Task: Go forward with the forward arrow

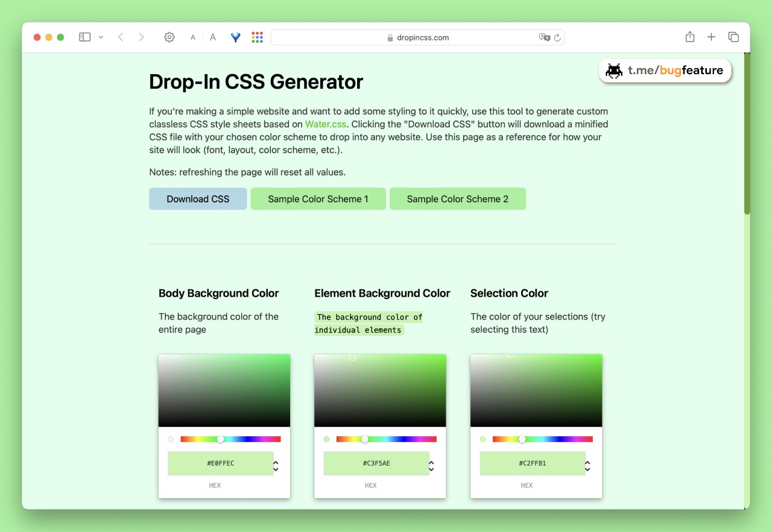Action: click(141, 37)
